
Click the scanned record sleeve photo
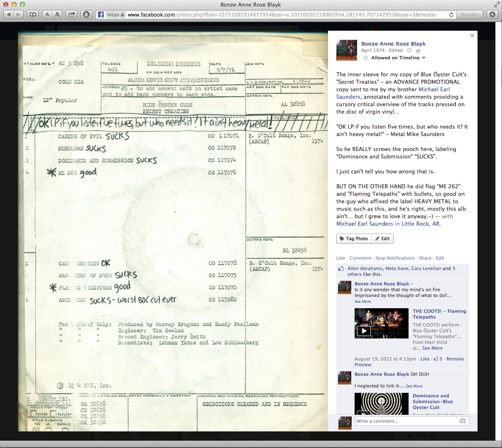click(173, 231)
